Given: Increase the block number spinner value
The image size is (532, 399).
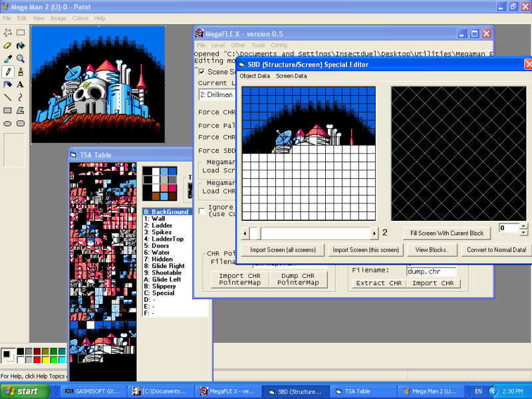Looking at the screenshot, I should (x=524, y=225).
